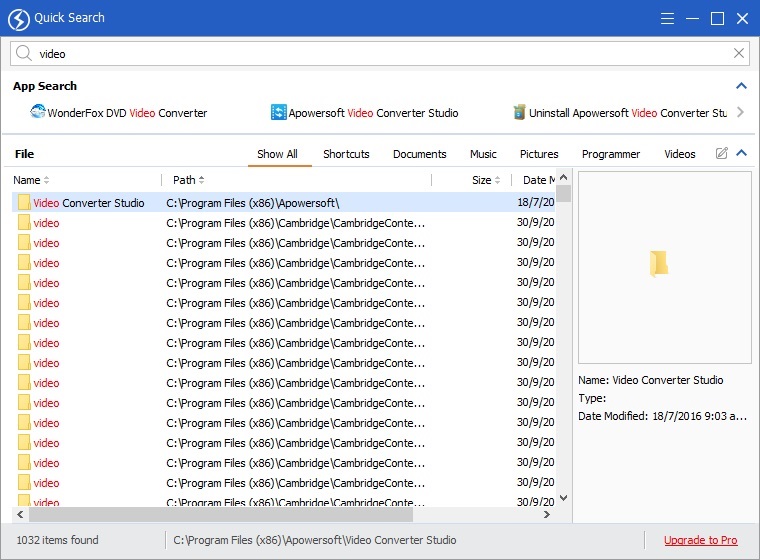
Task: Click the status bar path to Video Converter Studio
Action: (x=315, y=540)
